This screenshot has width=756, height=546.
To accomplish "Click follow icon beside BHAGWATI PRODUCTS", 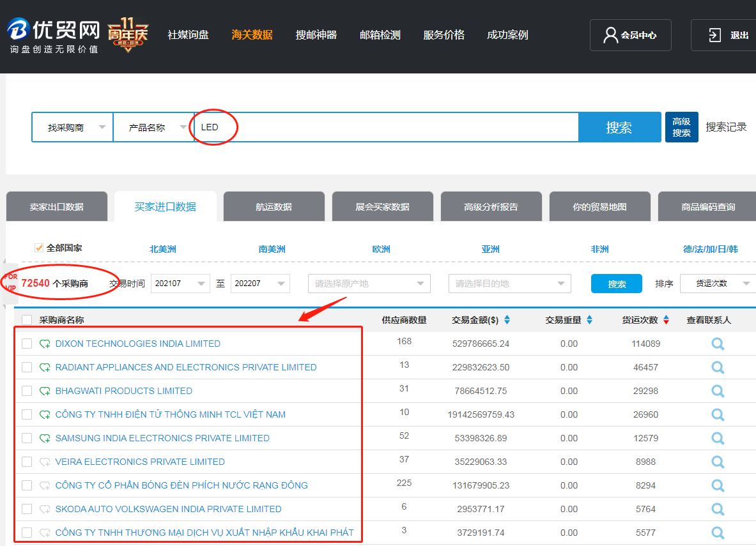I will (x=45, y=391).
